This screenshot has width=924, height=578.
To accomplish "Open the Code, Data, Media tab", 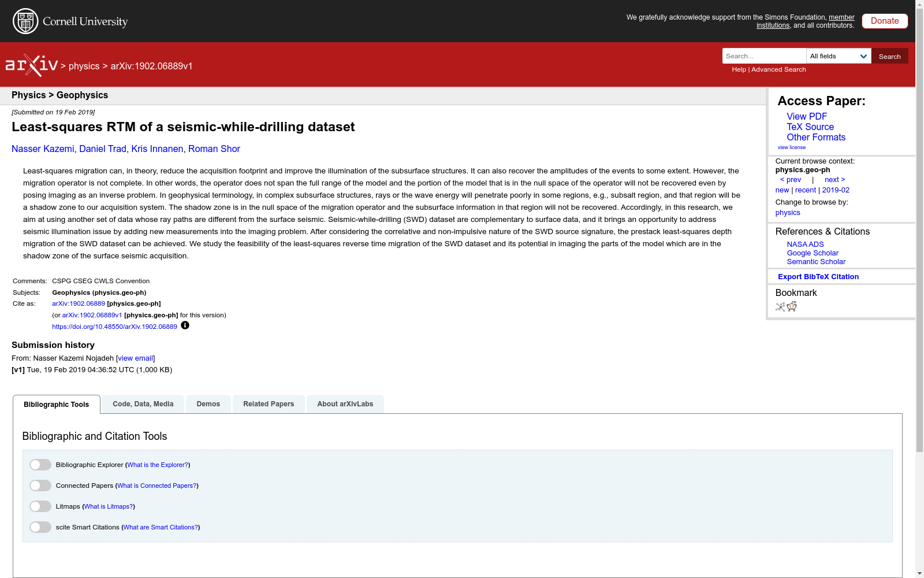I will [143, 404].
